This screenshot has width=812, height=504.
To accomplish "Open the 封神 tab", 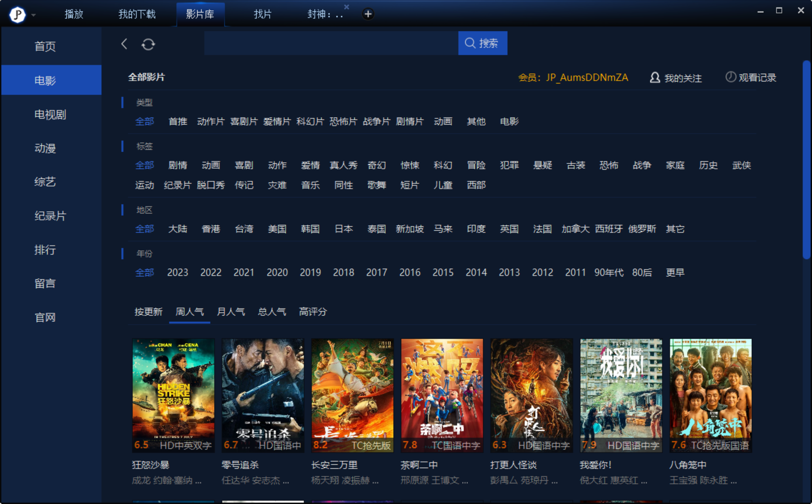I will tap(326, 14).
